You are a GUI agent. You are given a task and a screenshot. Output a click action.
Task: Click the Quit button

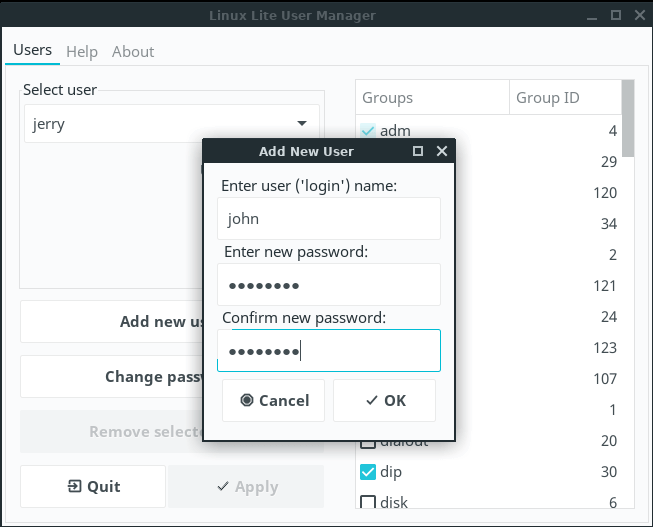point(93,487)
